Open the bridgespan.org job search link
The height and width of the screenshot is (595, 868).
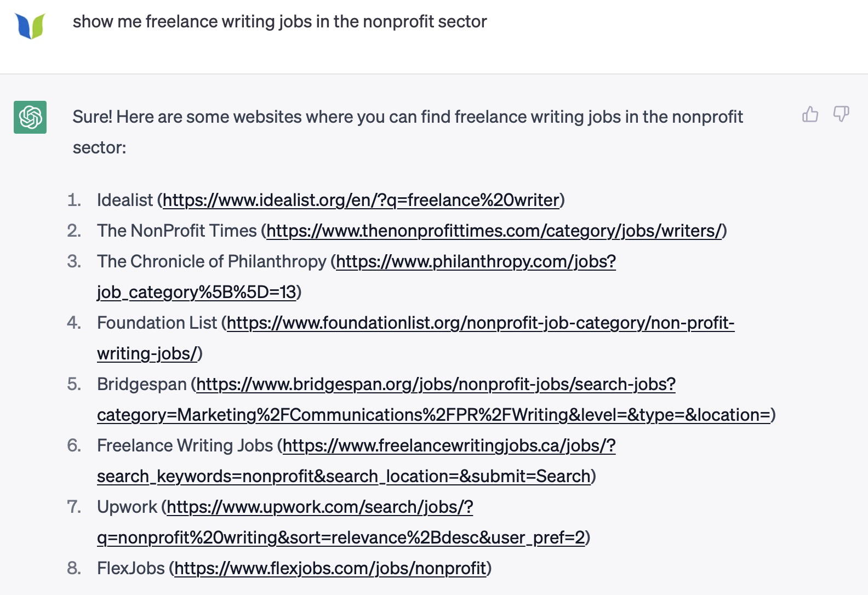pyautogui.click(x=436, y=384)
